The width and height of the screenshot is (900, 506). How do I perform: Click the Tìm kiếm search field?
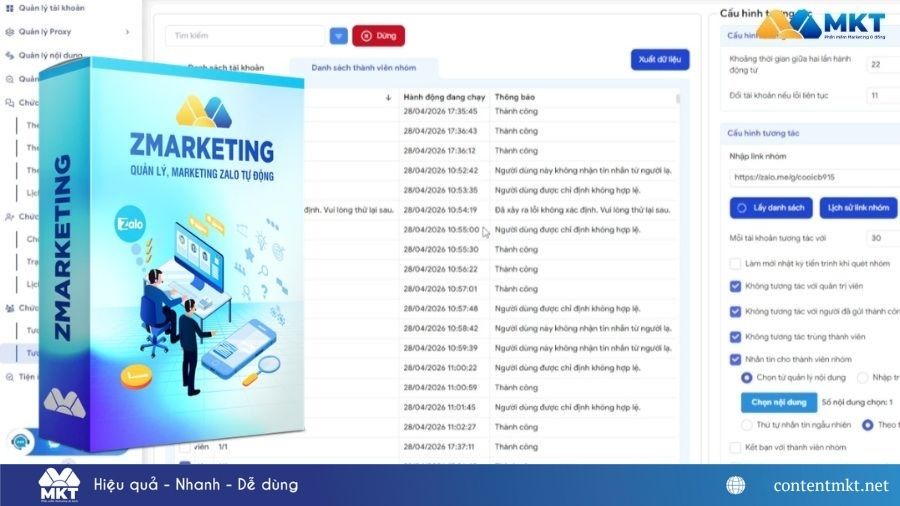click(x=246, y=36)
